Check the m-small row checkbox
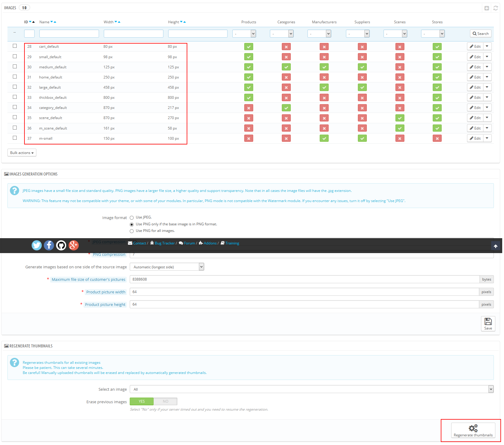Viewport: 504px width, 445px height. (x=15, y=138)
